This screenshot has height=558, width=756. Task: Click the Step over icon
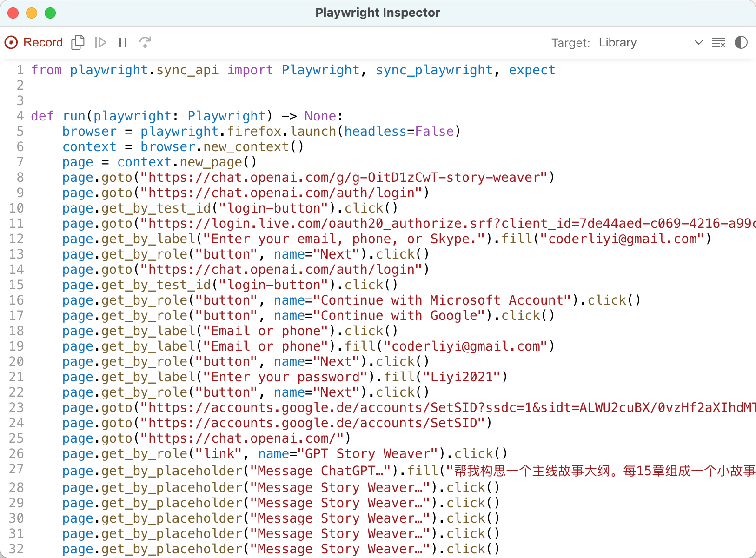click(145, 42)
